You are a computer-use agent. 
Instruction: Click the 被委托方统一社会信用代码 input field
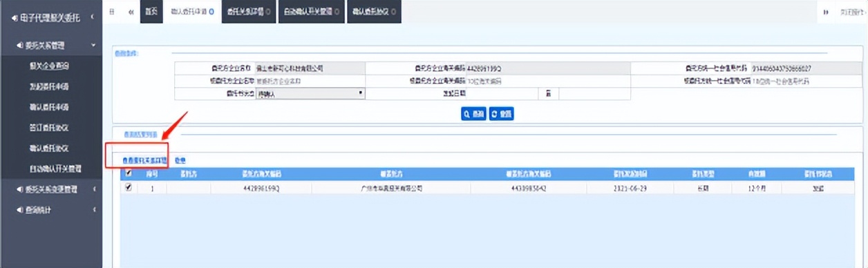tap(807, 81)
